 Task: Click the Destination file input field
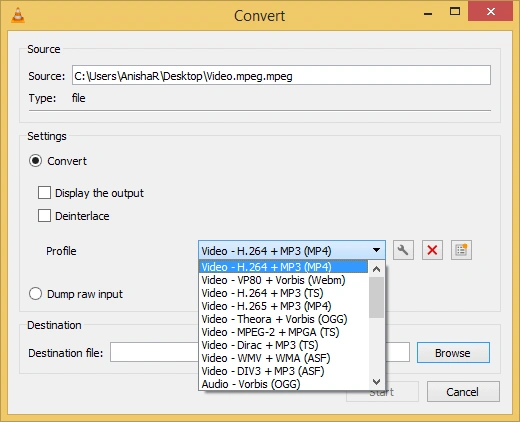tap(260, 352)
